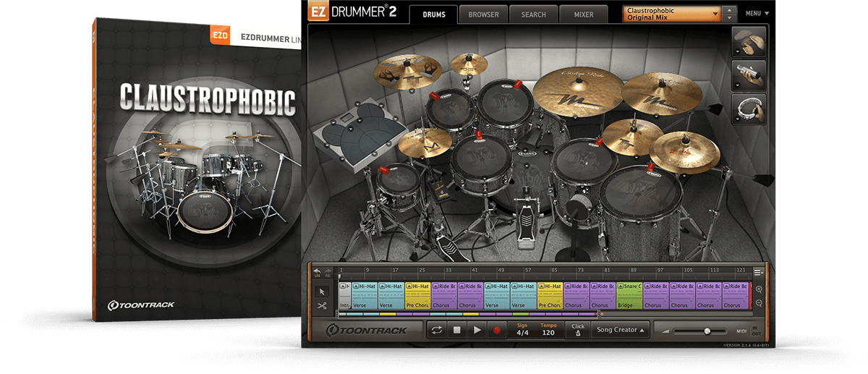
Task: Switch to the BROWSER tab
Action: [x=483, y=14]
